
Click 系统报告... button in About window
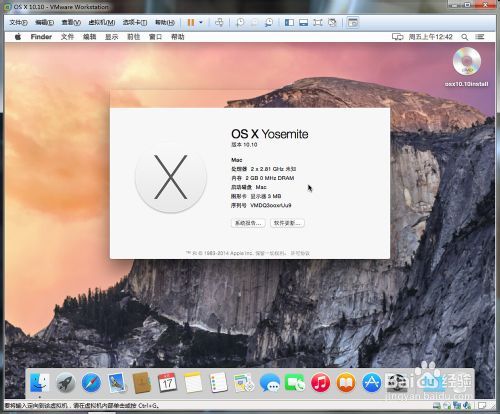248,223
